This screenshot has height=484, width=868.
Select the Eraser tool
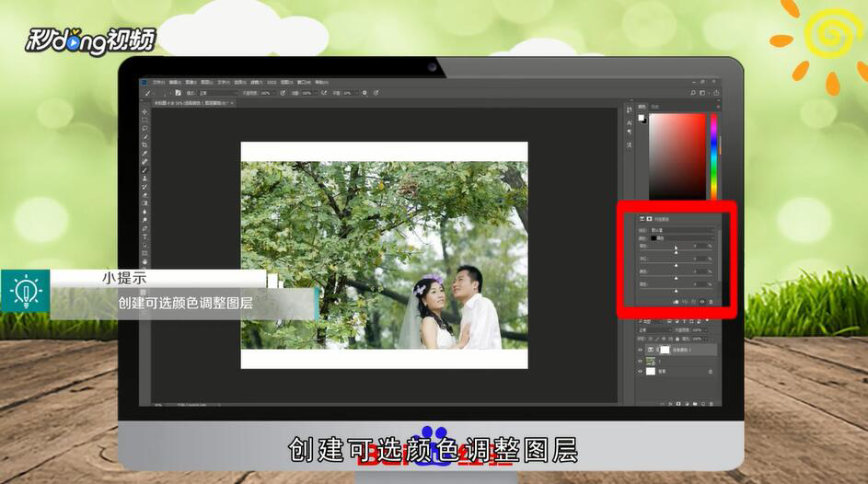coord(145,195)
